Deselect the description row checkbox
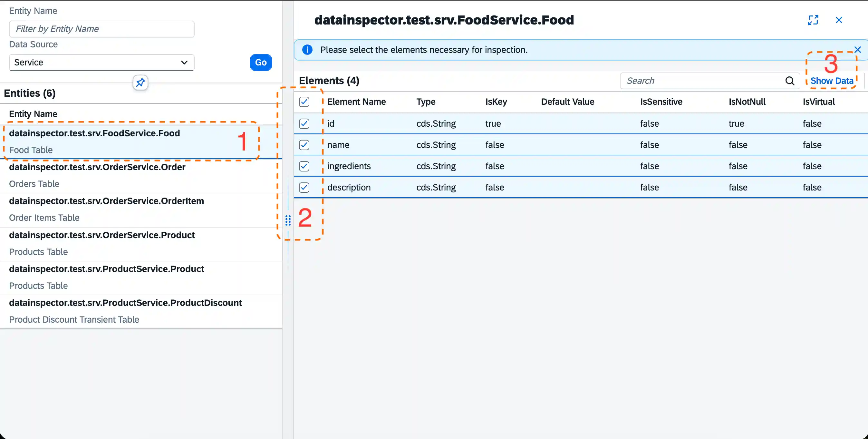The width and height of the screenshot is (868, 439). pos(304,188)
